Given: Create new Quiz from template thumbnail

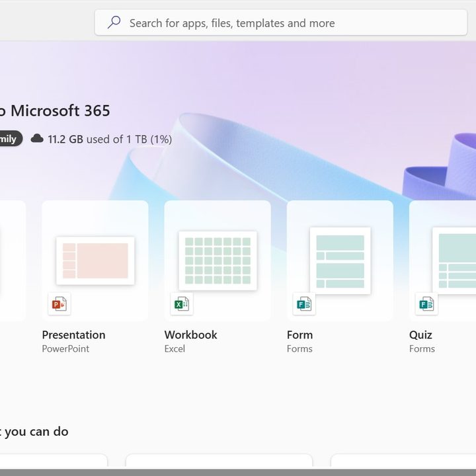Looking at the screenshot, I should (x=454, y=260).
